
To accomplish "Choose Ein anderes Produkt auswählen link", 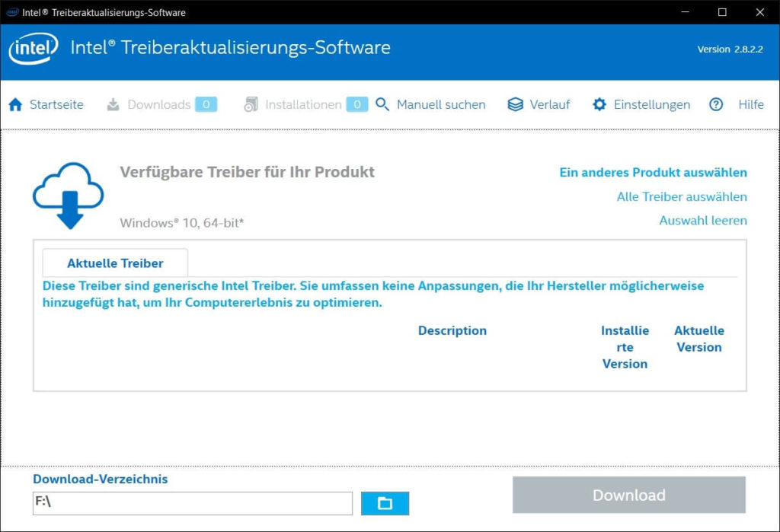I will pos(653,173).
